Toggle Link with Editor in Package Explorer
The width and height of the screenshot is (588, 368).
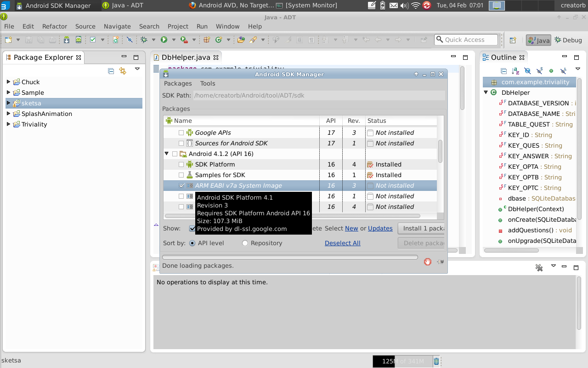(123, 71)
